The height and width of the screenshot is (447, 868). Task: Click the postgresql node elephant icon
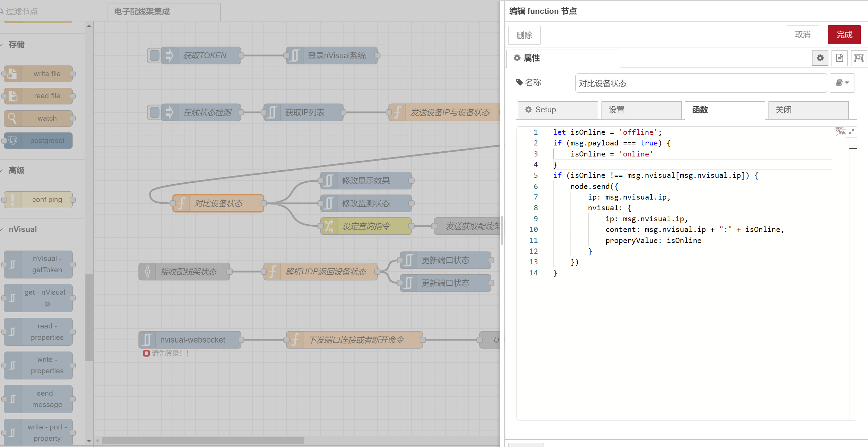(12, 141)
